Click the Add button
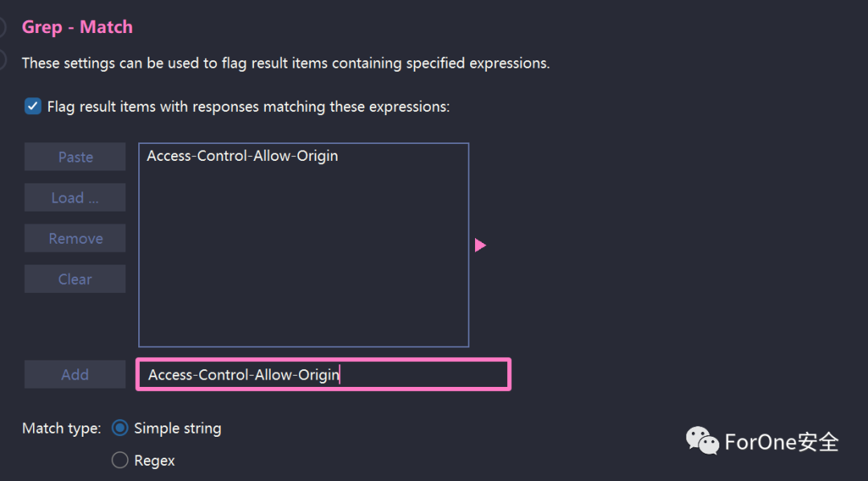The height and width of the screenshot is (481, 868). [75, 375]
